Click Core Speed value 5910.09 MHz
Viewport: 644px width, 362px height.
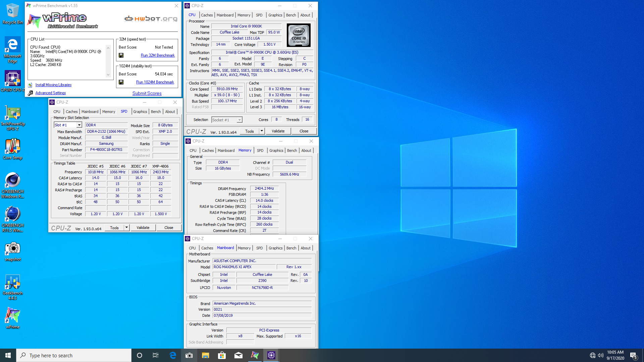(x=227, y=89)
